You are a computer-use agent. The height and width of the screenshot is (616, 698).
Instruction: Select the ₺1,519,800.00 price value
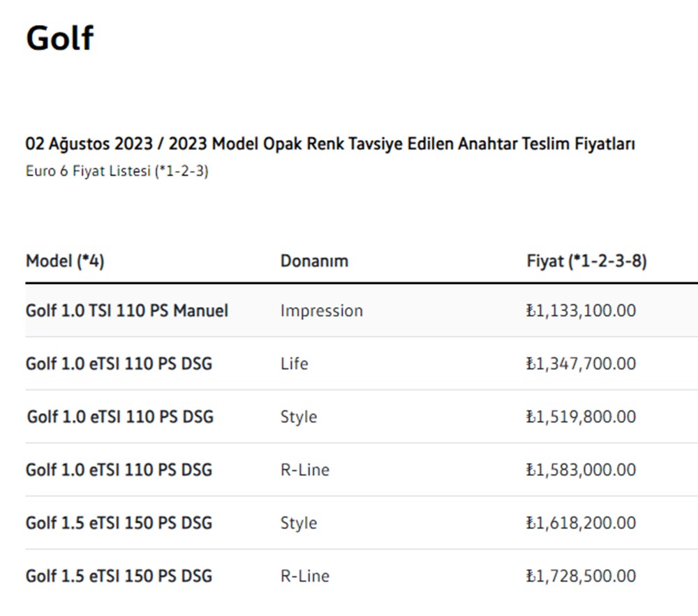click(581, 416)
